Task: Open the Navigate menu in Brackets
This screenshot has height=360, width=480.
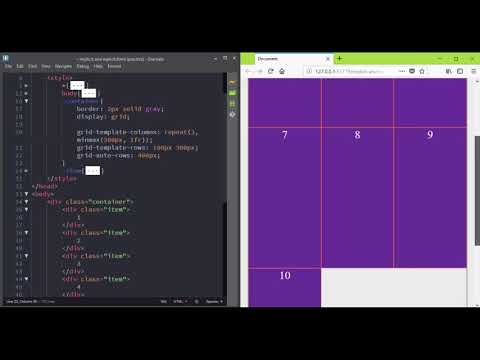Action: (x=63, y=66)
